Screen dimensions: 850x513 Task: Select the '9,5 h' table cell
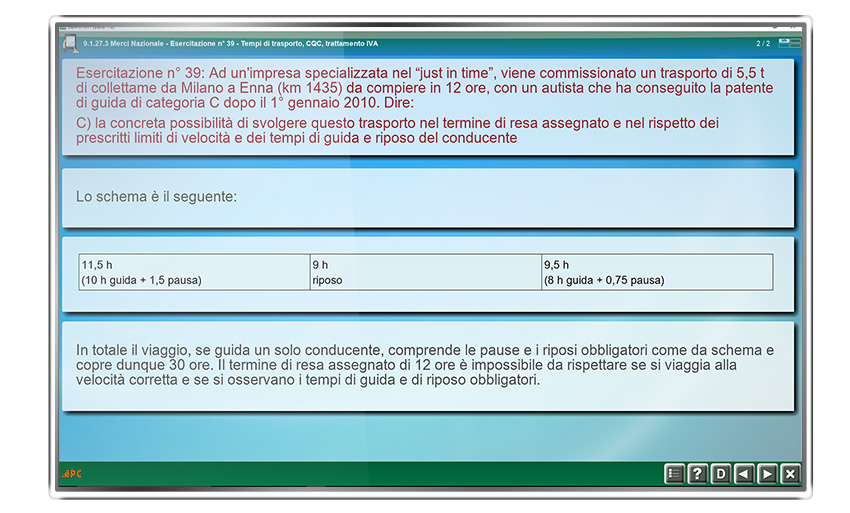557,265
